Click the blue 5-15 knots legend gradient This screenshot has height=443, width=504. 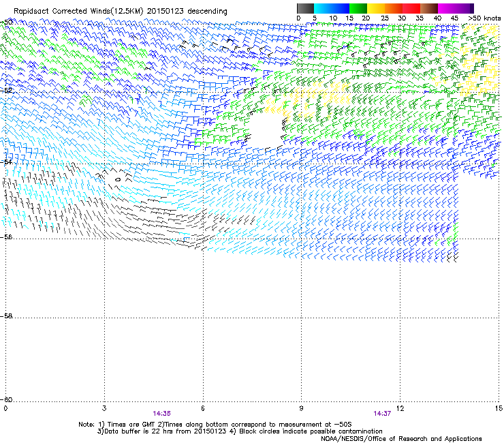[x=332, y=8]
